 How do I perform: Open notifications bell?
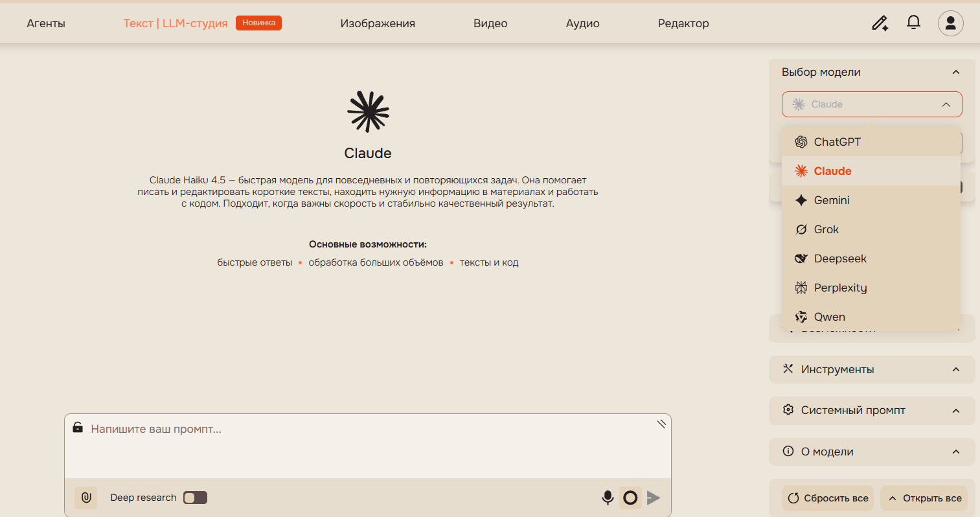[913, 23]
